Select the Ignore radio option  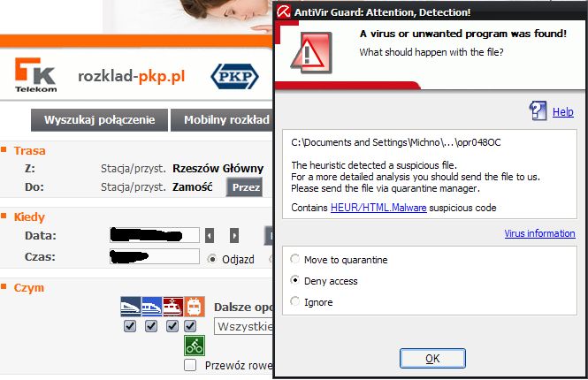295,301
